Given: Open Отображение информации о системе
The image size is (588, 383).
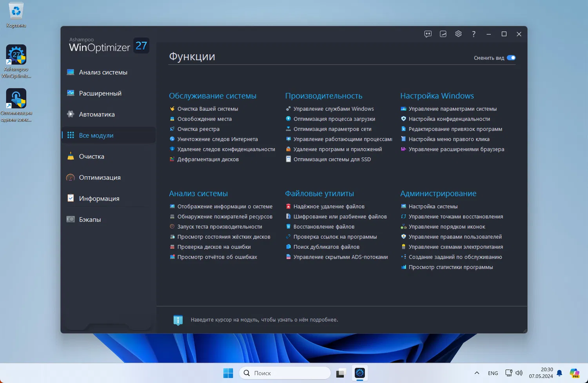Looking at the screenshot, I should [225, 206].
